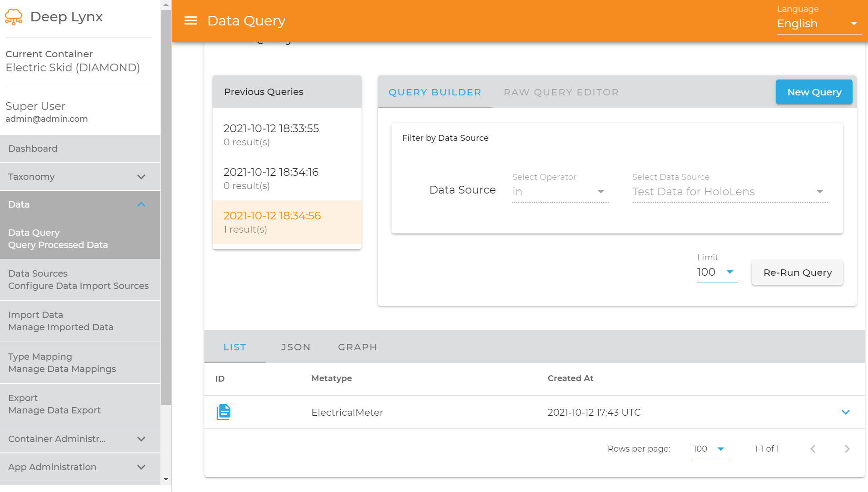Click the admin@admin.com user text
Image resolution: width=868 pixels, height=492 pixels.
pyautogui.click(x=47, y=119)
